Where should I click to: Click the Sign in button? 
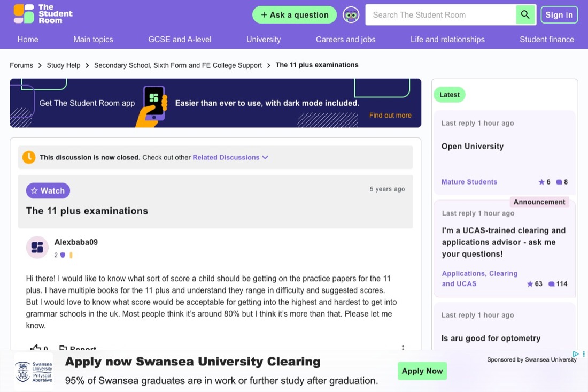coord(559,14)
